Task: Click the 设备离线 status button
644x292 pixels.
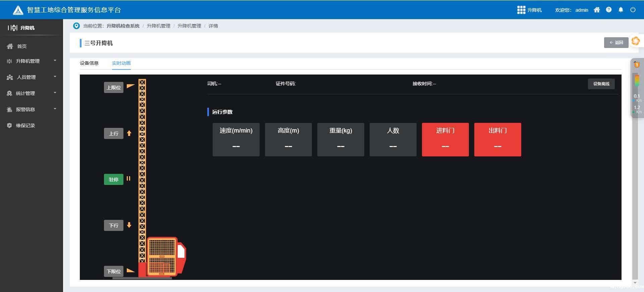Action: pyautogui.click(x=601, y=84)
